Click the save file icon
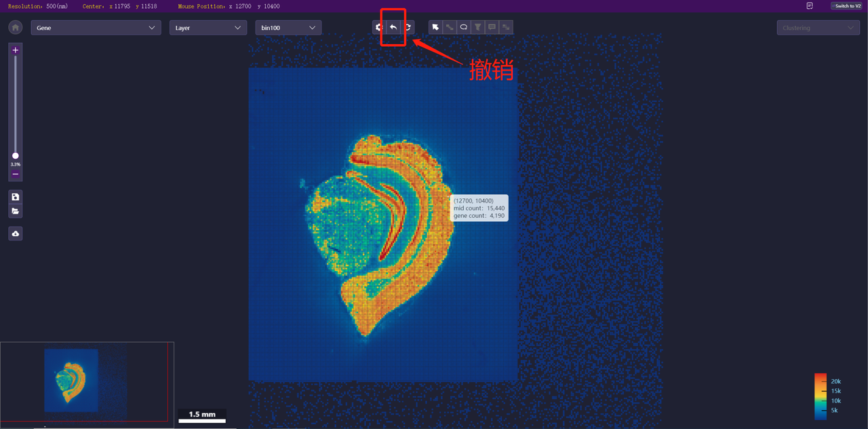 [16, 197]
